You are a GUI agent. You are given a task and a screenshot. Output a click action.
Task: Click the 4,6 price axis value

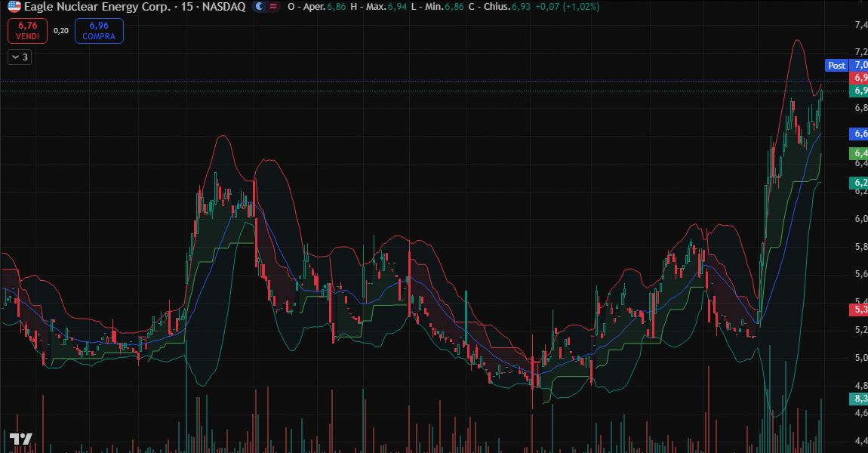click(x=860, y=413)
